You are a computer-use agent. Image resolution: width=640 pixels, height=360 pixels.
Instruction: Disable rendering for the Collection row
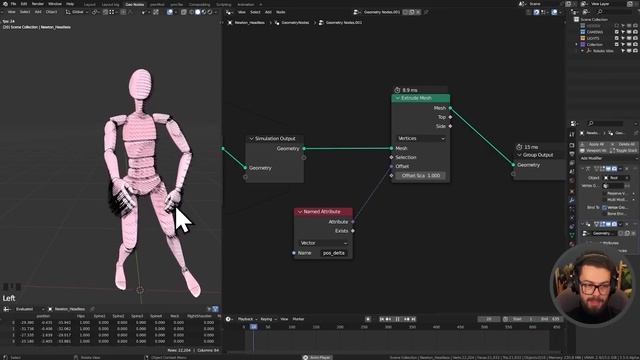[x=635, y=44]
